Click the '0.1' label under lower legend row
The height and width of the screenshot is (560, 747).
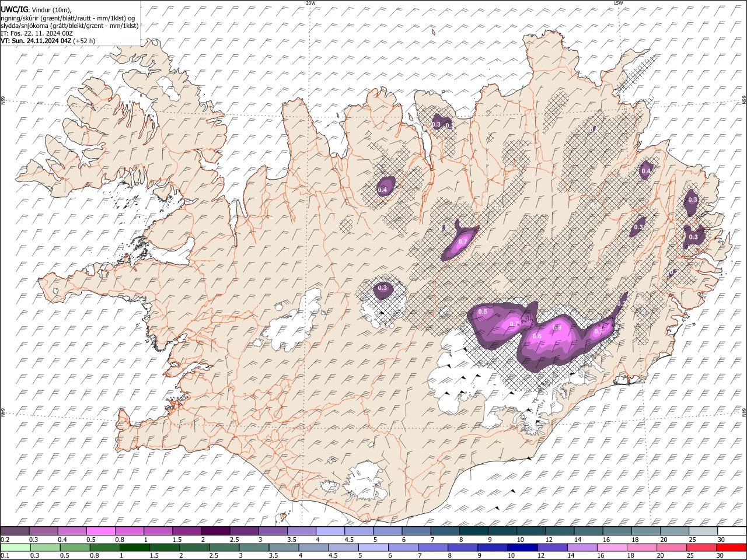[5, 556]
